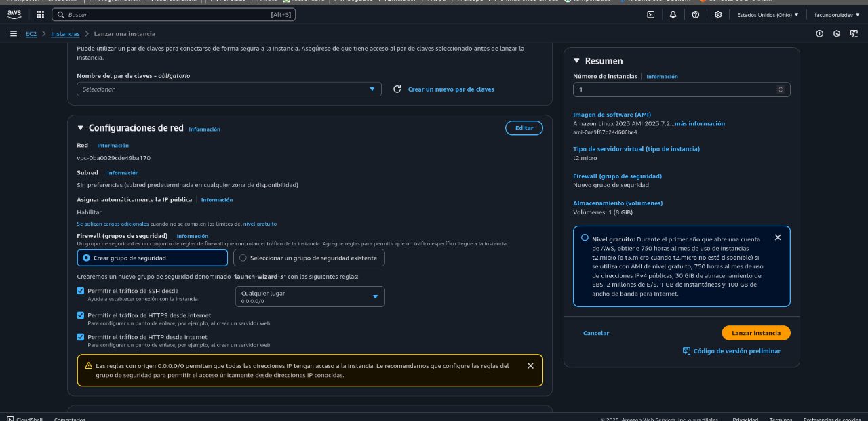Viewport: 868px width, 421px height.
Task: Open the notifications bell
Action: 673,14
